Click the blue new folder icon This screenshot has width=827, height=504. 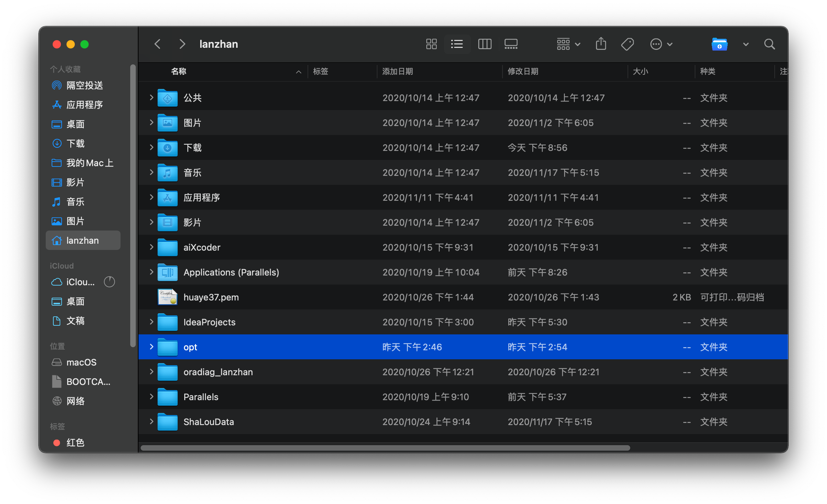click(719, 44)
